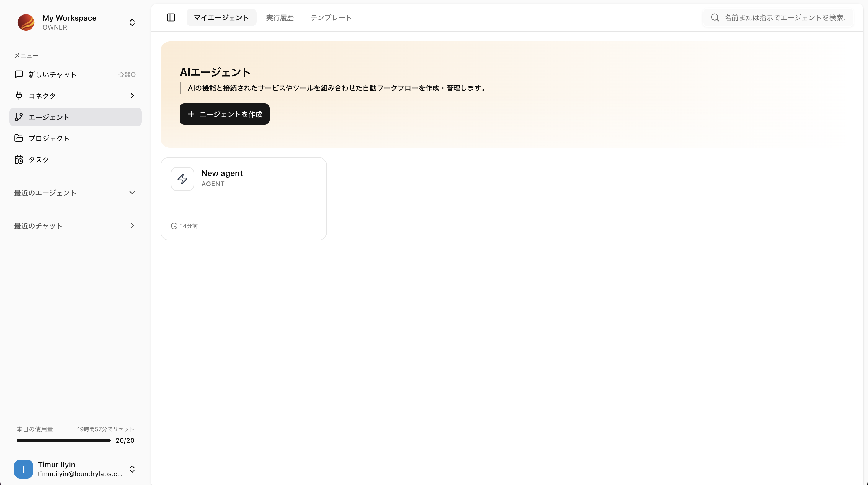Open 新しいチャット menu item
Viewport: 868px width, 485px height.
tap(76, 74)
